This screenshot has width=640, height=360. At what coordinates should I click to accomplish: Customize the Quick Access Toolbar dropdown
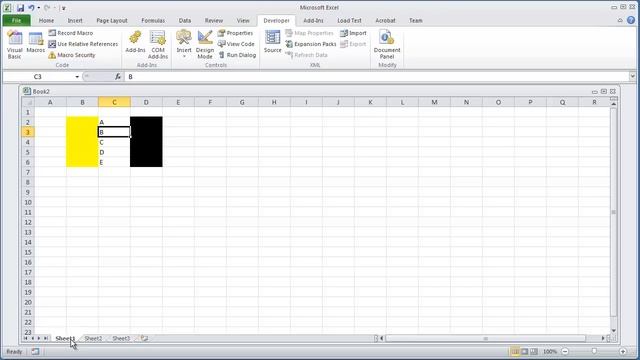pyautogui.click(x=64, y=8)
